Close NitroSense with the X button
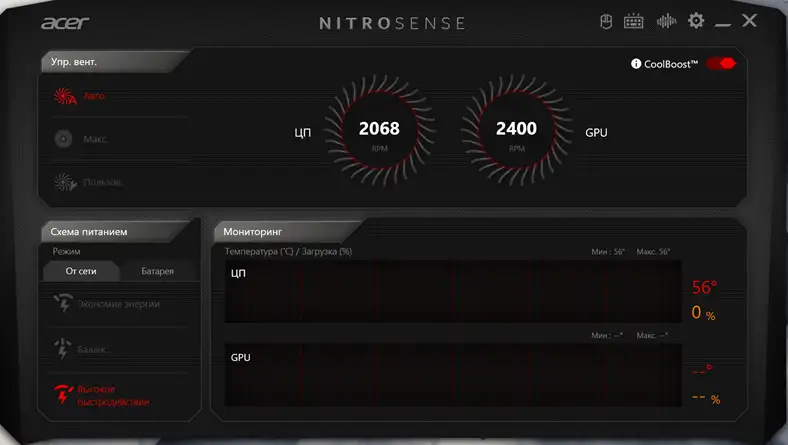The height and width of the screenshot is (445, 788). point(749,20)
